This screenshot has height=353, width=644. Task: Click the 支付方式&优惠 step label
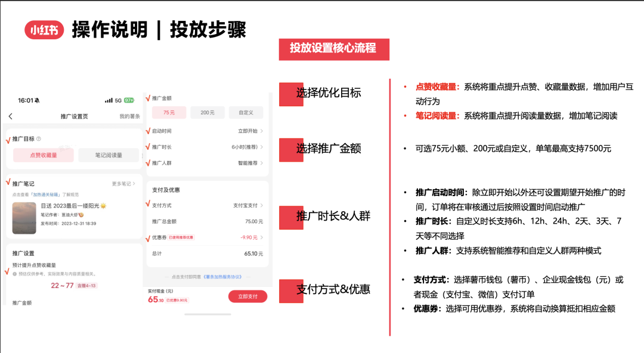pyautogui.click(x=333, y=289)
